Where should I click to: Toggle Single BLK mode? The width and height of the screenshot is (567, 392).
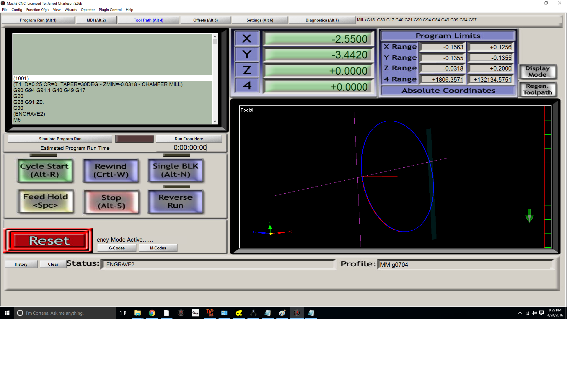point(175,170)
